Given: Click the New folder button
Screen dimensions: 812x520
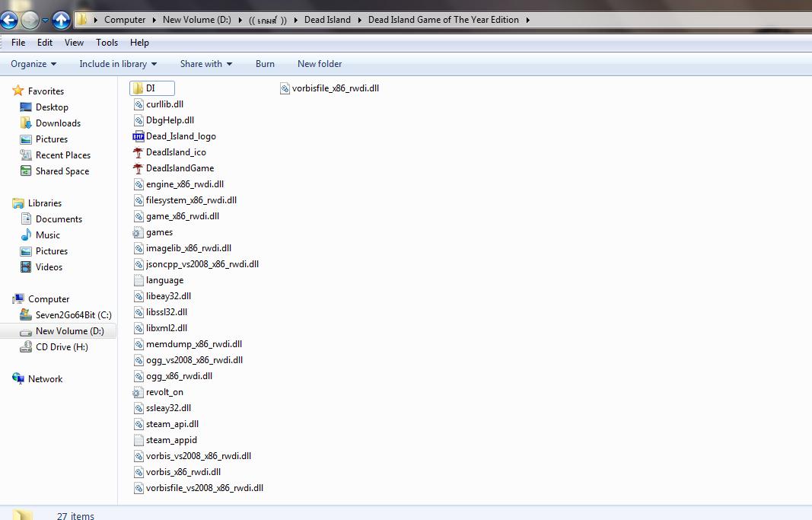Looking at the screenshot, I should 320,64.
